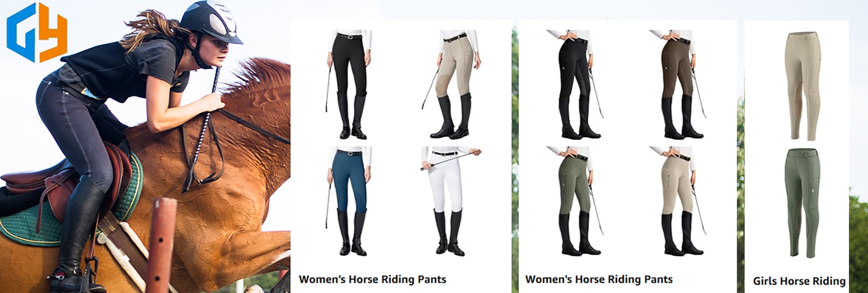View the green girls riding pants
Viewport: 868px width, 293px height.
(x=802, y=203)
